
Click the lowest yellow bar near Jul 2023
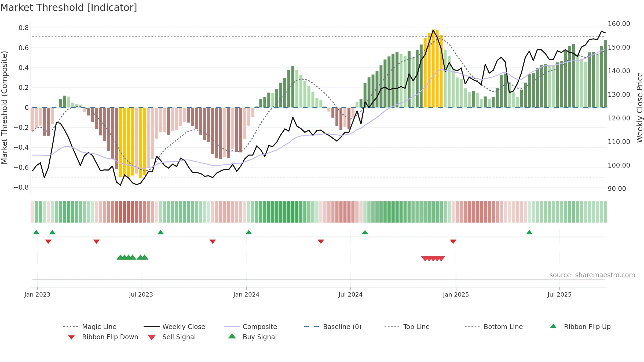tap(141, 143)
